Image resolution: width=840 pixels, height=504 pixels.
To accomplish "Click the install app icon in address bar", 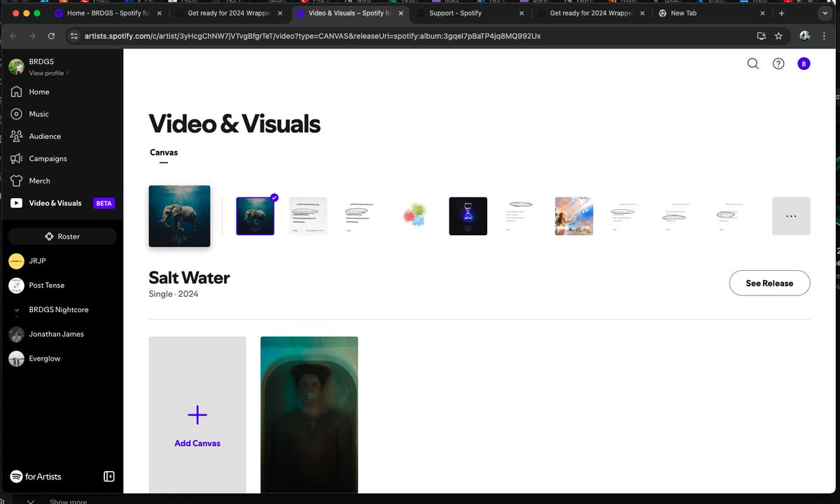I will point(762,36).
